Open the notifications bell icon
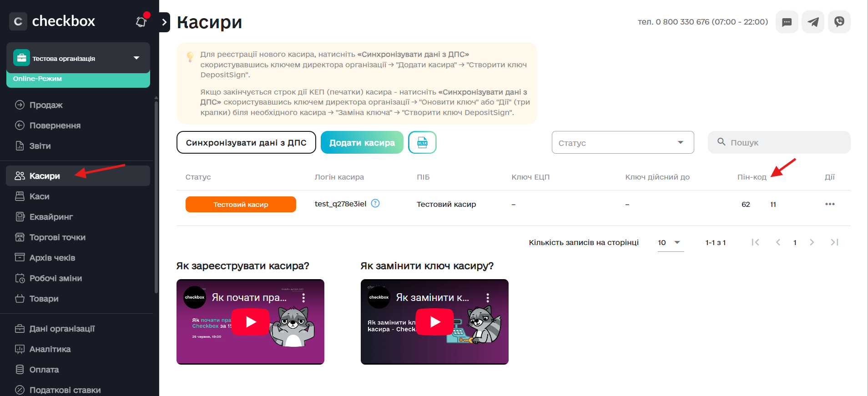The image size is (868, 396). pyautogui.click(x=141, y=21)
